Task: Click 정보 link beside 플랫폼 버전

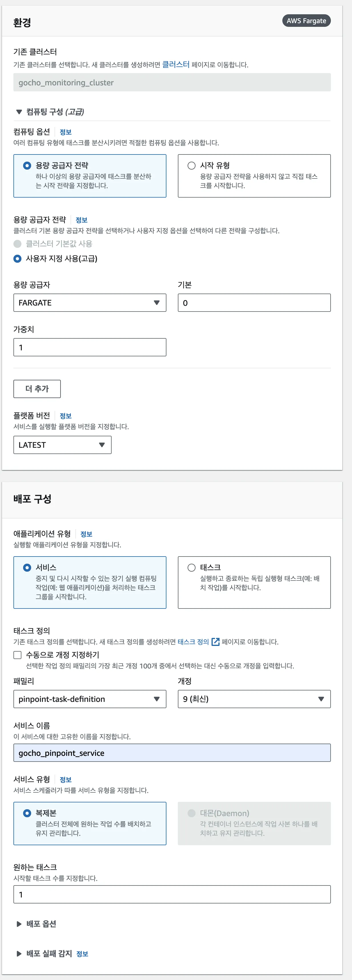Action: click(65, 416)
